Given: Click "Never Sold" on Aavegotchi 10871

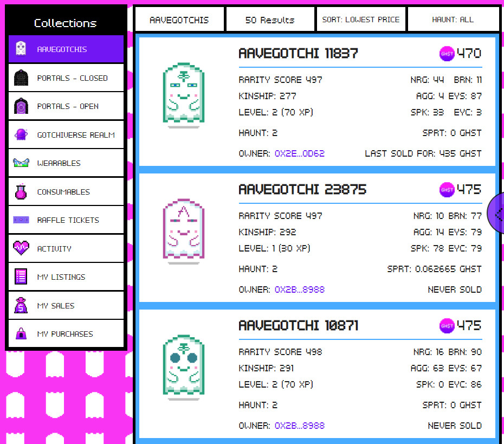Looking at the screenshot, I should (x=455, y=426).
